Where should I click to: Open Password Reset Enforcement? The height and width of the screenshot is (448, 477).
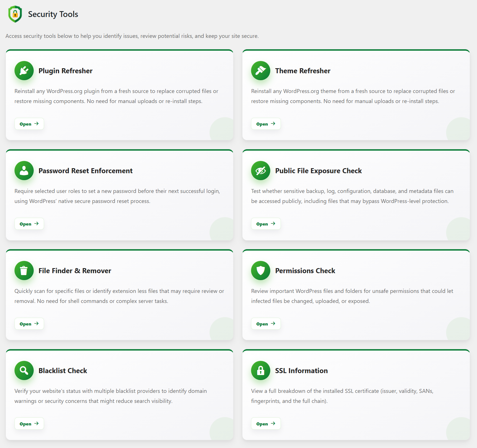29,224
